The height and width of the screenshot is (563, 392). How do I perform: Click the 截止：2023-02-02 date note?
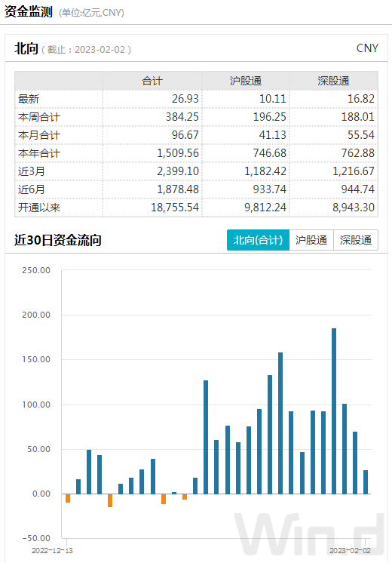pyautogui.click(x=87, y=50)
